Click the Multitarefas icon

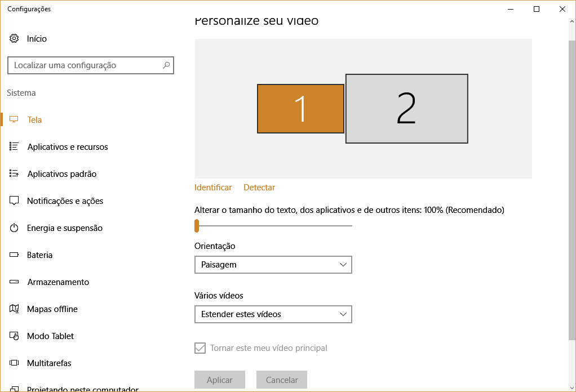(x=14, y=363)
